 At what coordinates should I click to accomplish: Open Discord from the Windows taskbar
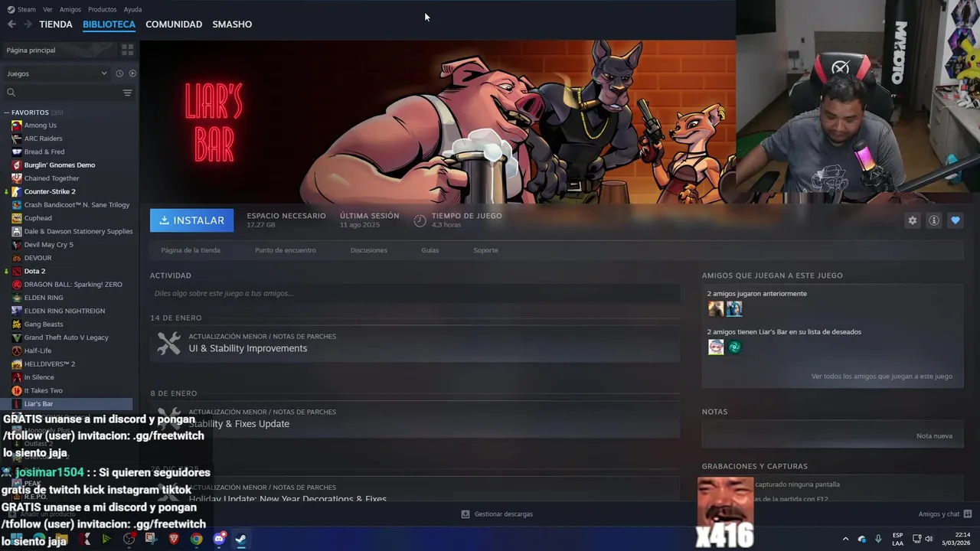(219, 539)
